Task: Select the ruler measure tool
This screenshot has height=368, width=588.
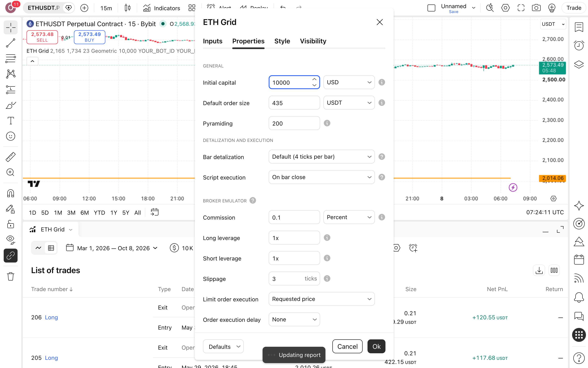Action: [11, 157]
